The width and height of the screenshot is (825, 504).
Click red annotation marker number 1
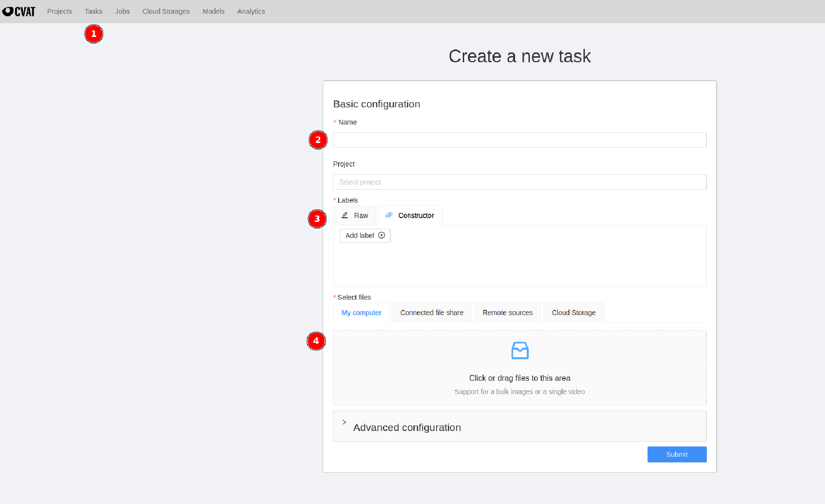point(94,34)
